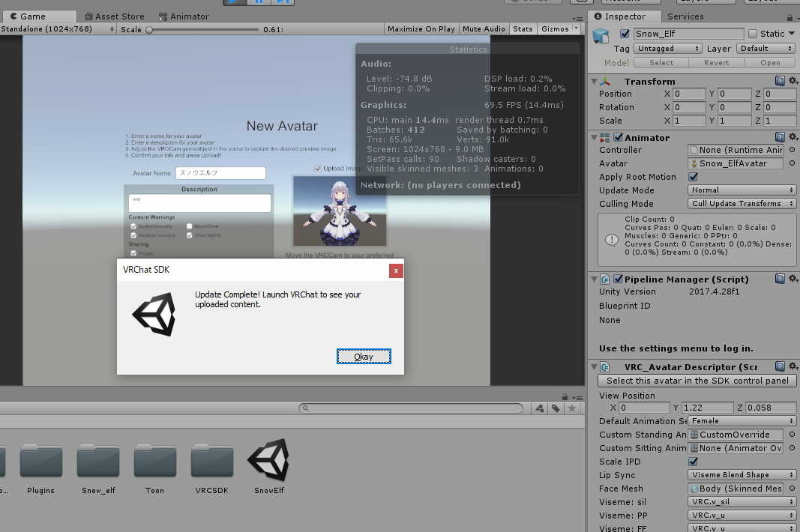Viewport: 800px width, 532px height.
Task: Open the Animator component gear menu
Action: pyautogui.click(x=793, y=136)
